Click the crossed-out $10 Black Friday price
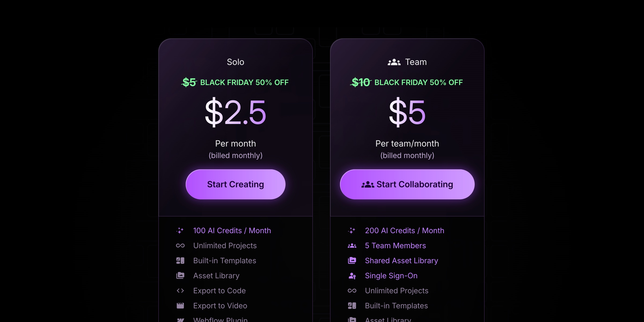Viewport: 644px width, 322px height. [360, 82]
